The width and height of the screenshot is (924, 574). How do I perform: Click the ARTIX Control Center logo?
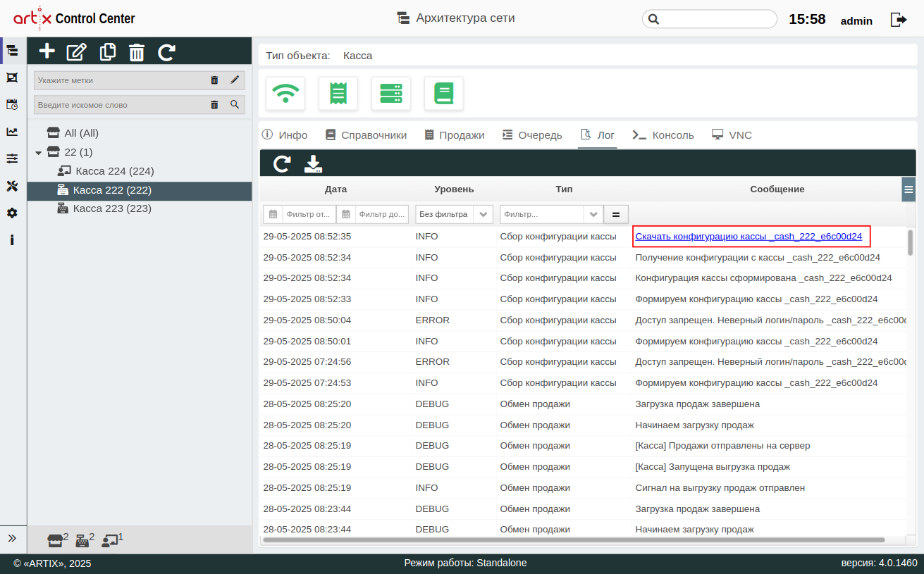tap(74, 19)
